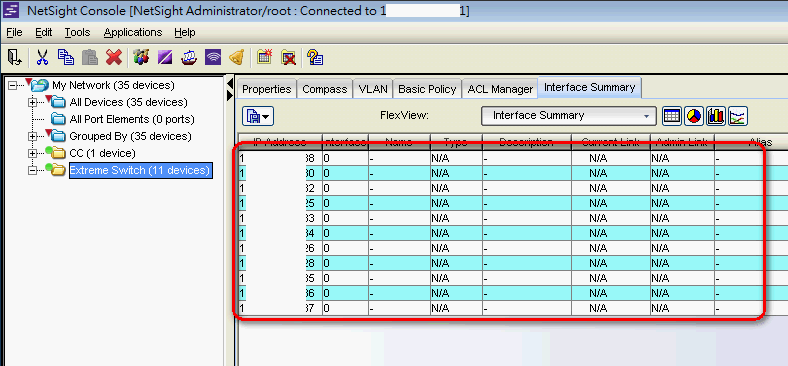Select My Network (35 devices) in tree
This screenshot has height=366, width=788.
tap(114, 85)
